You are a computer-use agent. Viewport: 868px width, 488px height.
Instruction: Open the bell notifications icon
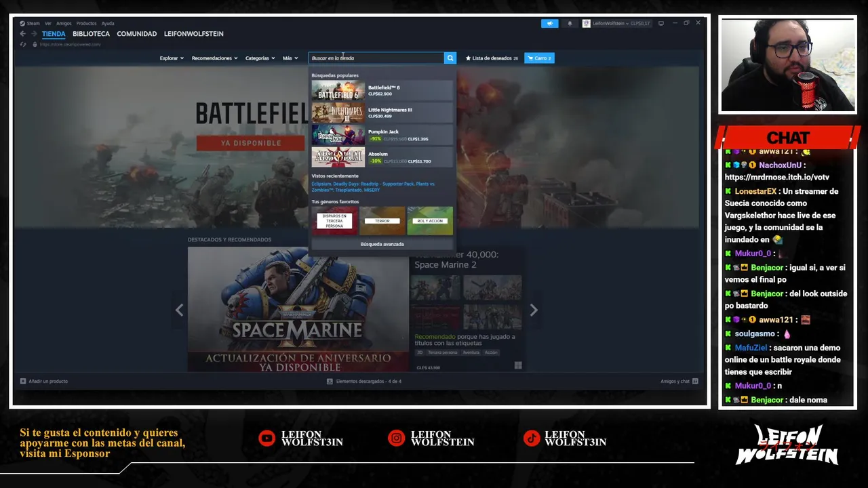click(570, 23)
